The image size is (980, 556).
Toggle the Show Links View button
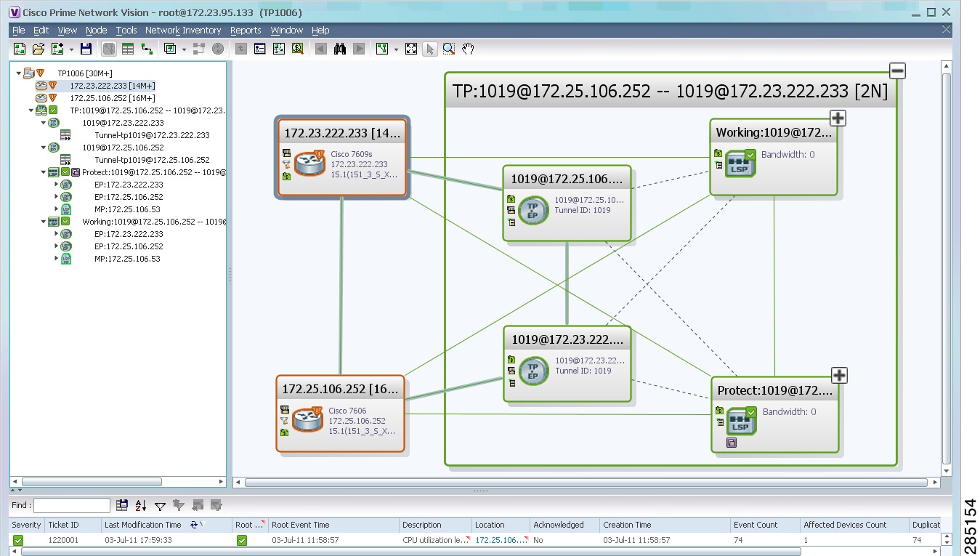(x=147, y=49)
